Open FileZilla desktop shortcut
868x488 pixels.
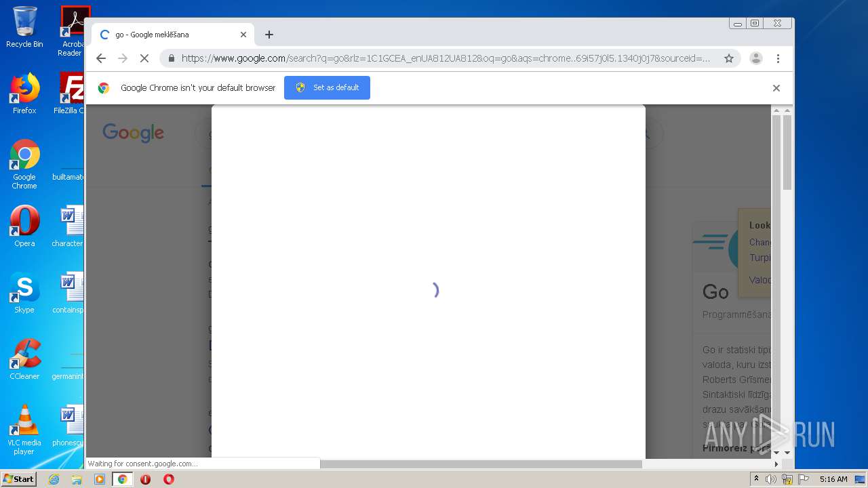pos(71,94)
